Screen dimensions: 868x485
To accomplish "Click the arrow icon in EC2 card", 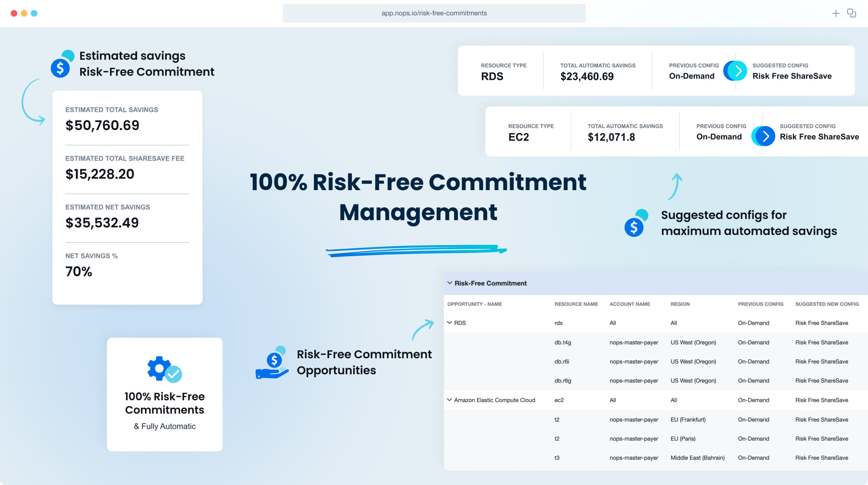I will [x=763, y=136].
